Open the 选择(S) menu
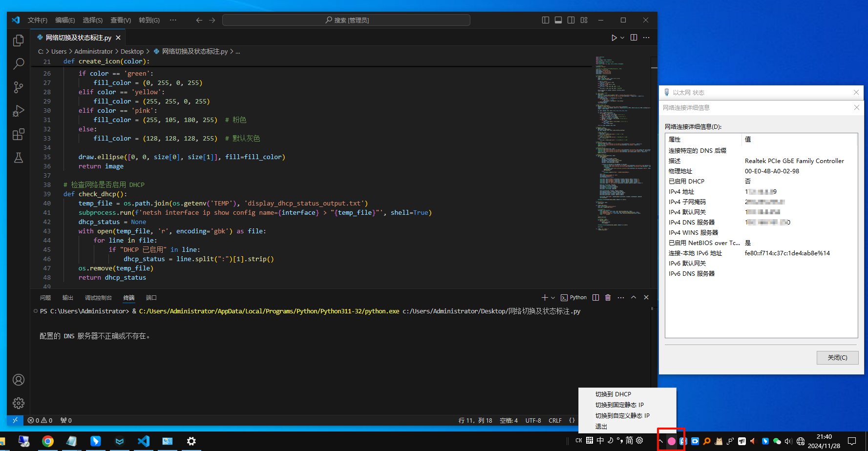This screenshot has height=451, width=868. (x=92, y=20)
